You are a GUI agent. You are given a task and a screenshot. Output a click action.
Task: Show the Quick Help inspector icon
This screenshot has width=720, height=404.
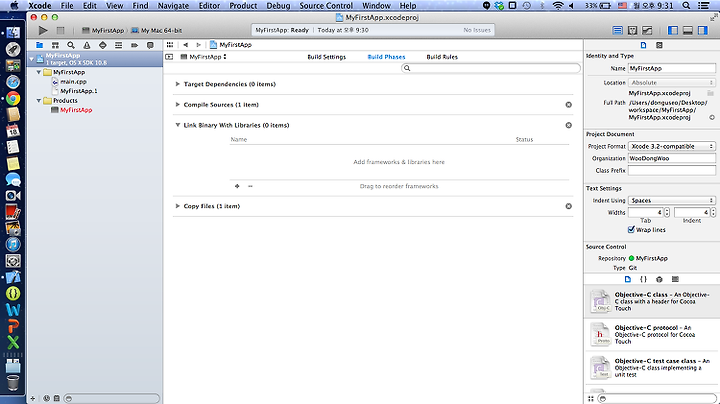659,45
